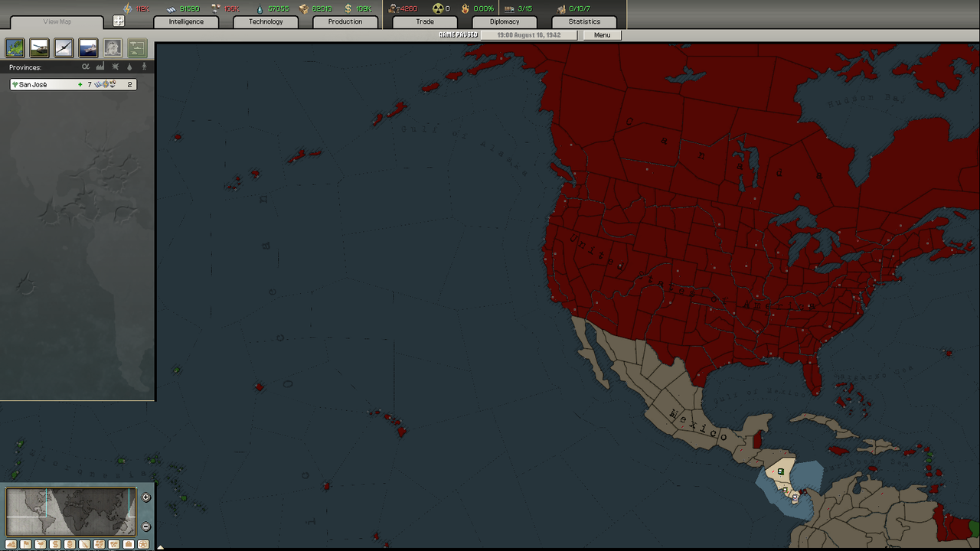Image resolution: width=980 pixels, height=551 pixels.
Task: Open the Statistics tab
Action: point(584,21)
